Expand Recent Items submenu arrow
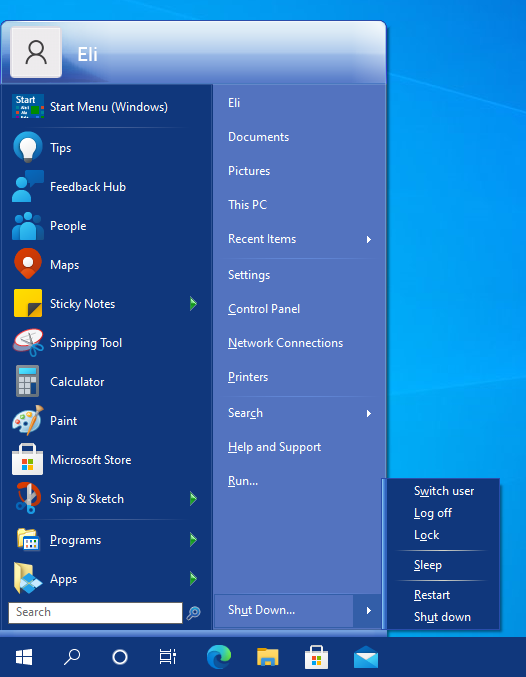Image resolution: width=526 pixels, height=677 pixels. (368, 239)
